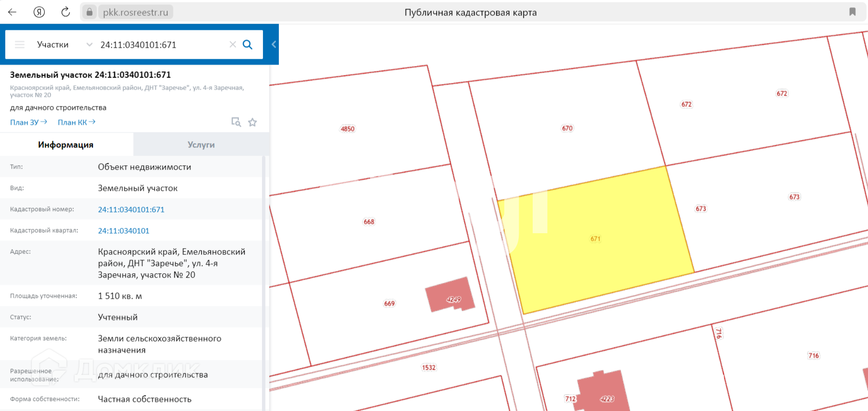The width and height of the screenshot is (868, 411).
Task: Select parcel 668 on the map
Action: click(368, 222)
